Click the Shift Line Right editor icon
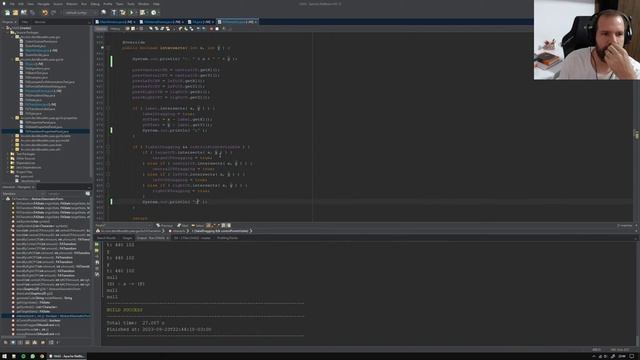Image resolution: width=640 pixels, height=360 pixels. (204, 29)
